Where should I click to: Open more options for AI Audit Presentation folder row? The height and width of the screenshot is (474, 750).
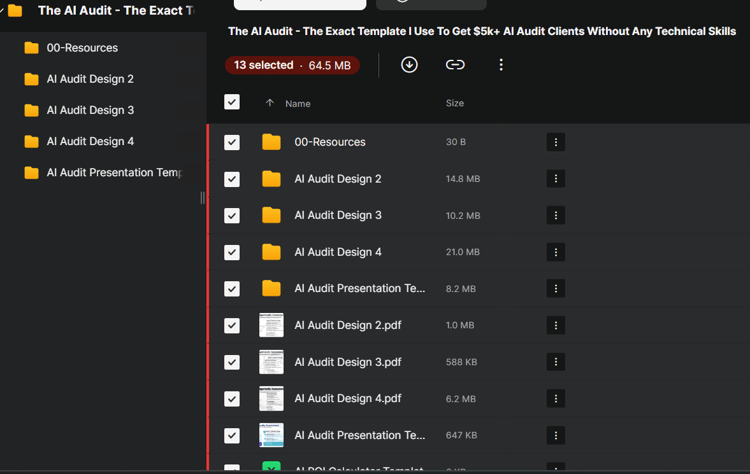click(556, 288)
